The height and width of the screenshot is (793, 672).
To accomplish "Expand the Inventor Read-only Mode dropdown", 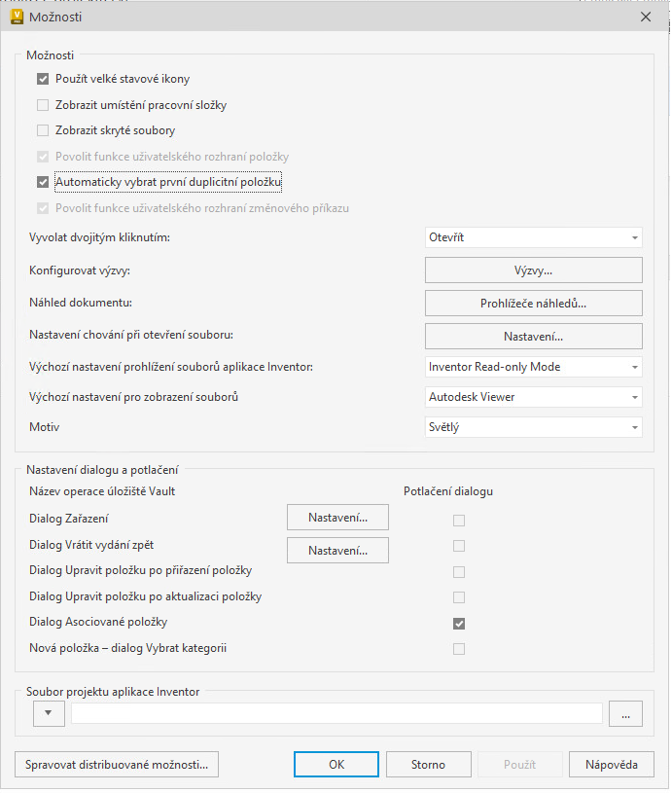I will [534, 367].
